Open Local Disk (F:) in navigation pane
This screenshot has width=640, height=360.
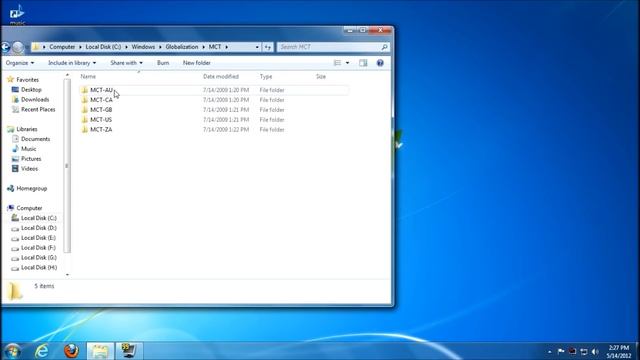click(38, 248)
